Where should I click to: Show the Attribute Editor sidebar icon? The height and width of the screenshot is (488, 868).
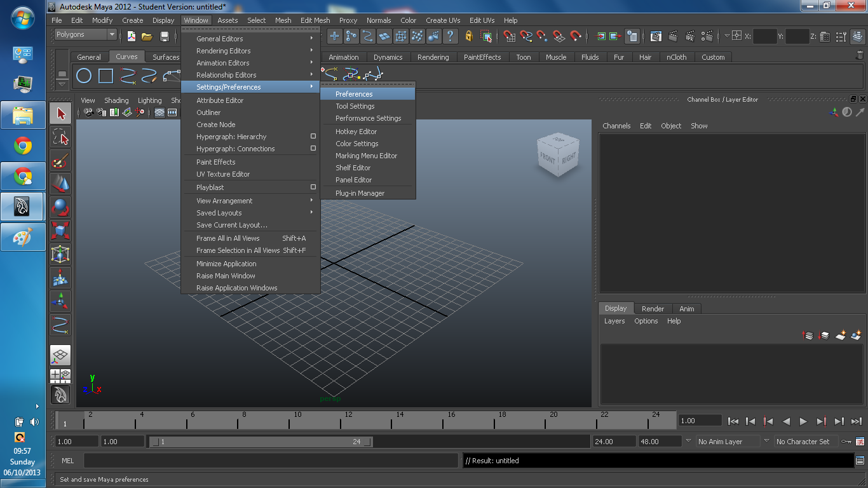pos(825,36)
